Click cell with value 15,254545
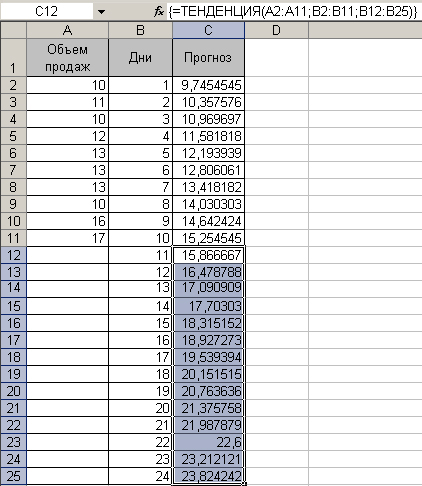Screen dimensions: 422x486 [208, 238]
